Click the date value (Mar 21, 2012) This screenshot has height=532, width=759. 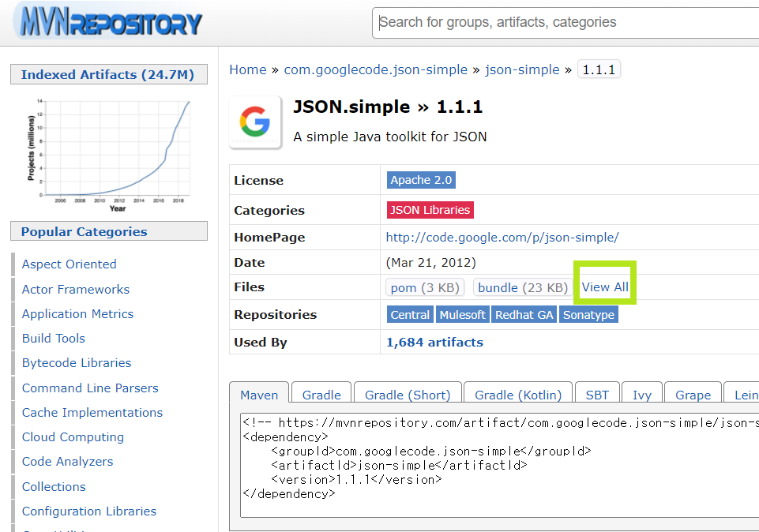tap(430, 263)
